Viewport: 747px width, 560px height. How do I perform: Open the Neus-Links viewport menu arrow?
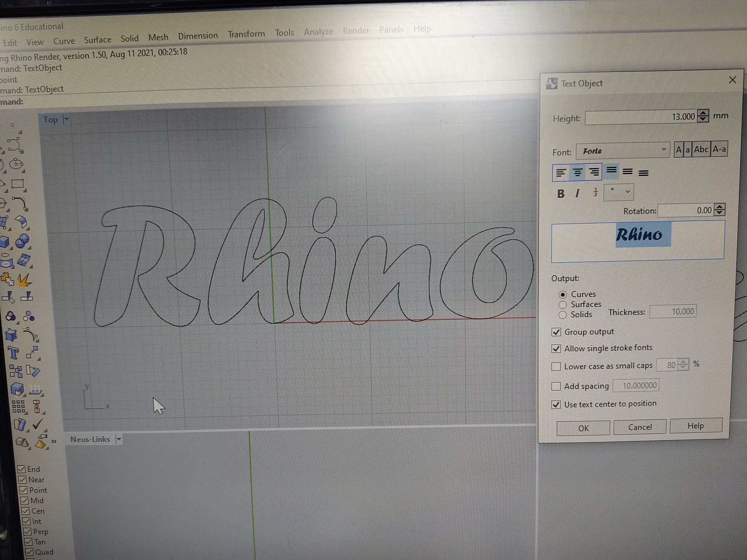pos(119,439)
